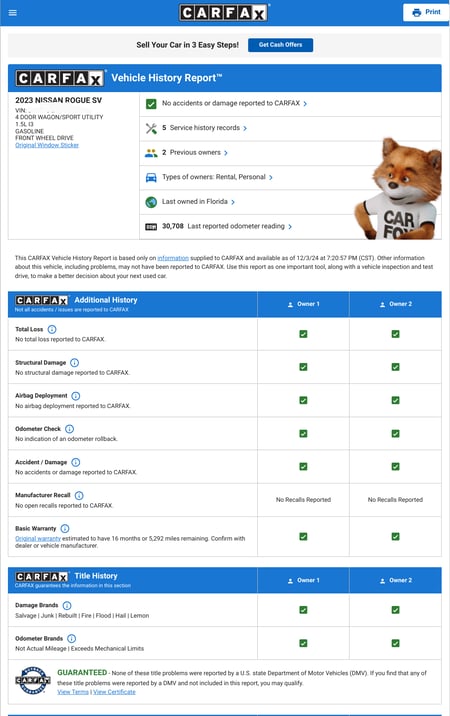This screenshot has width=450, height=716.
Task: Open Manufacturer Recall info icon
Action: click(x=79, y=495)
